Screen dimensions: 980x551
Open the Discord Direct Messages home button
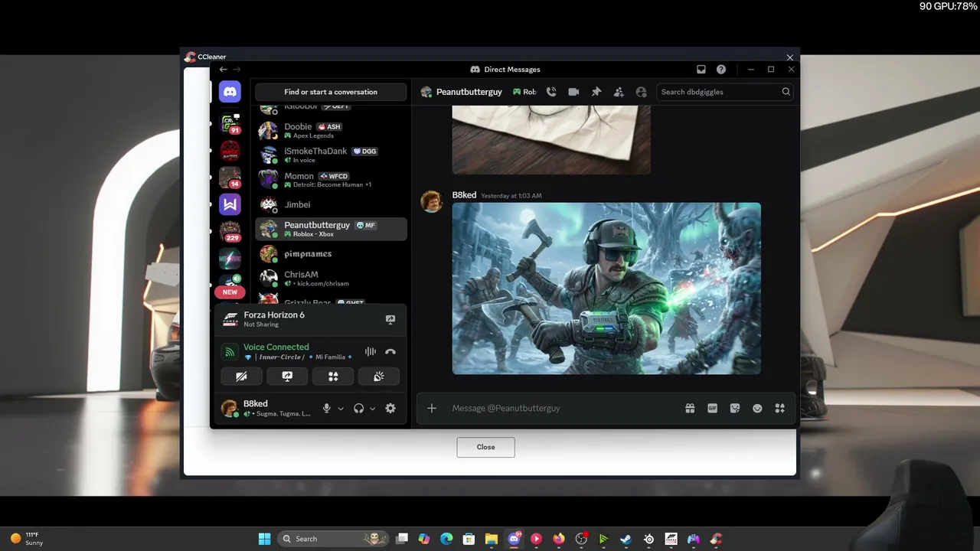230,92
